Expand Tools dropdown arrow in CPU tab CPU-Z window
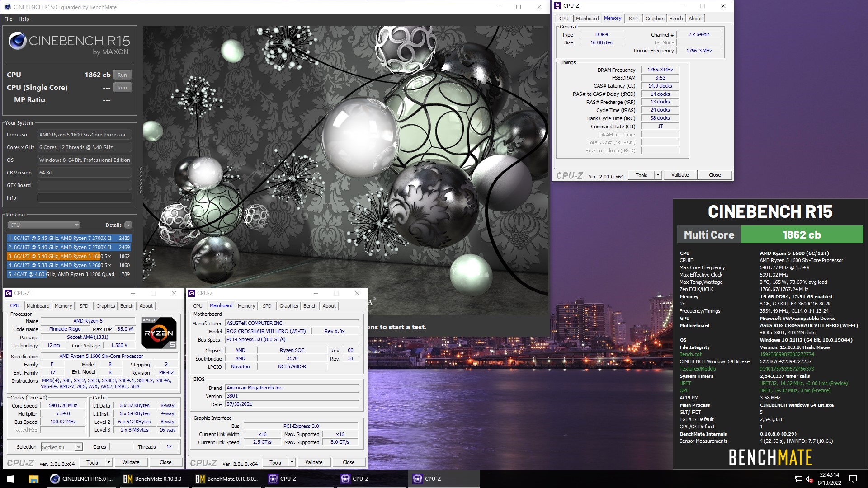The image size is (868, 488). click(x=108, y=463)
